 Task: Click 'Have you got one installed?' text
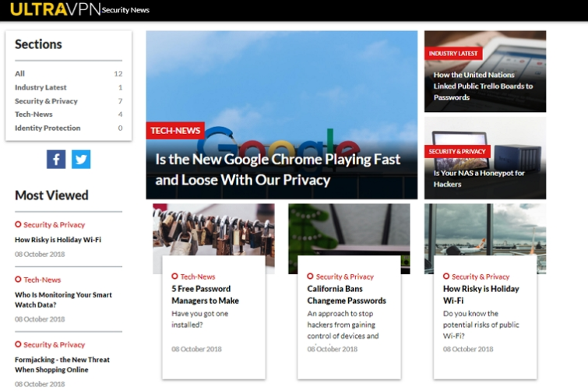coord(200,319)
